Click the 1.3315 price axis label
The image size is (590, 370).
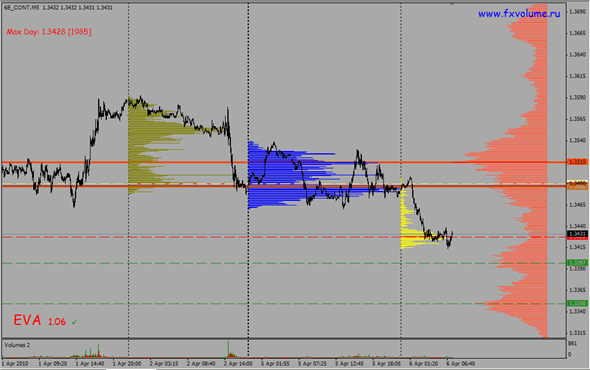[x=578, y=333]
